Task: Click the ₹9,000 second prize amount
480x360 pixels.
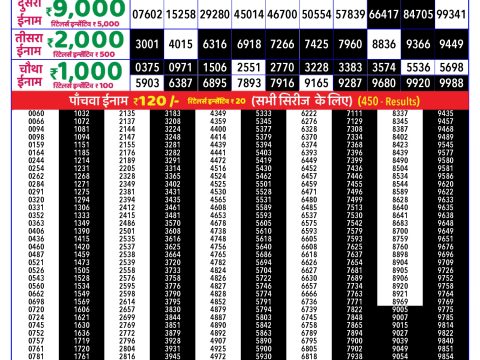Action: point(86,9)
